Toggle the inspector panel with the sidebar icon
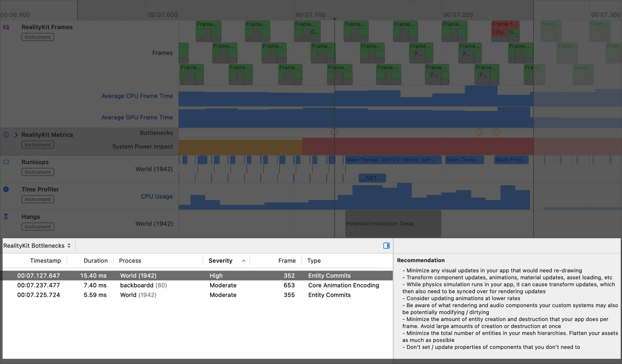This screenshot has width=622, height=364. pos(386,245)
